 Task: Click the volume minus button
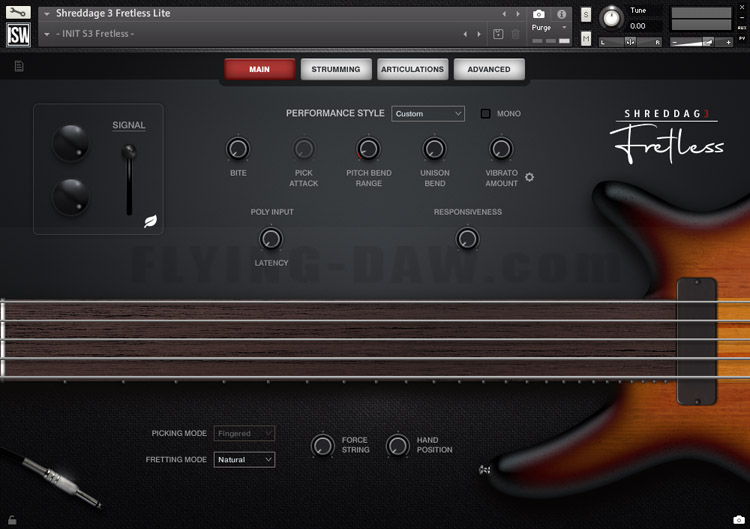click(x=674, y=43)
